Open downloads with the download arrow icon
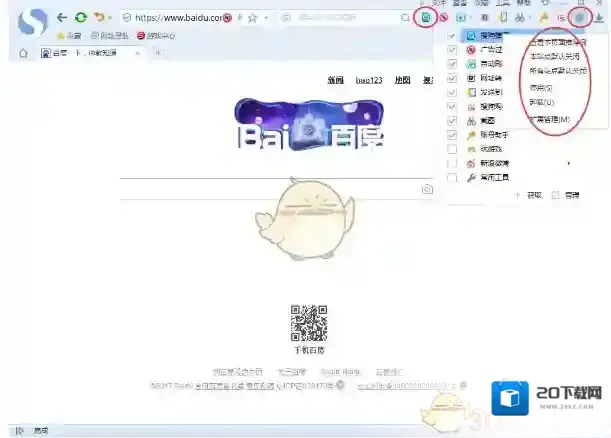Image resolution: width=611 pixels, height=438 pixels. (x=599, y=18)
